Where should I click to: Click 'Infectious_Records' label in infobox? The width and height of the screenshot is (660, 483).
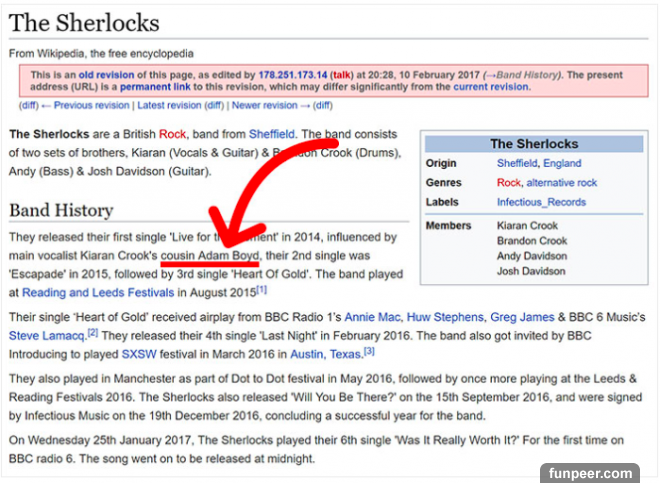point(540,202)
